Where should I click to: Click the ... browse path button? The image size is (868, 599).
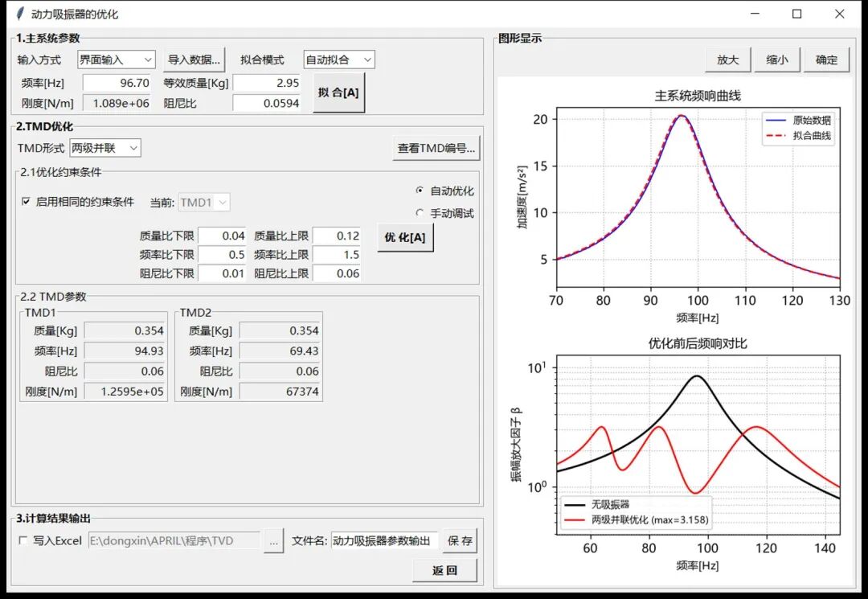click(x=273, y=541)
